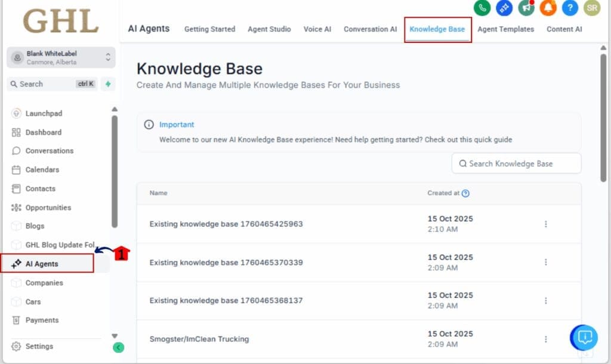Open the Agent Studio tab
Viewport: 611px width, 364px height.
click(x=269, y=29)
